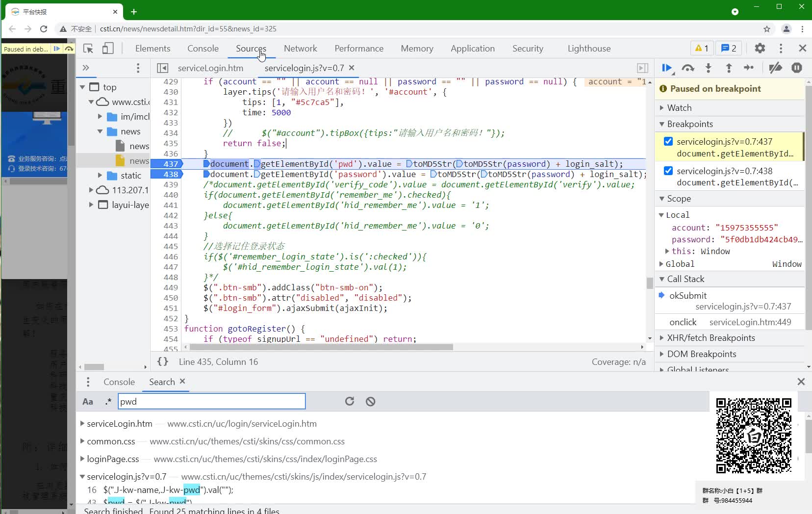This screenshot has width=812, height=514.
Task: Reload the browser page
Action: 44,29
